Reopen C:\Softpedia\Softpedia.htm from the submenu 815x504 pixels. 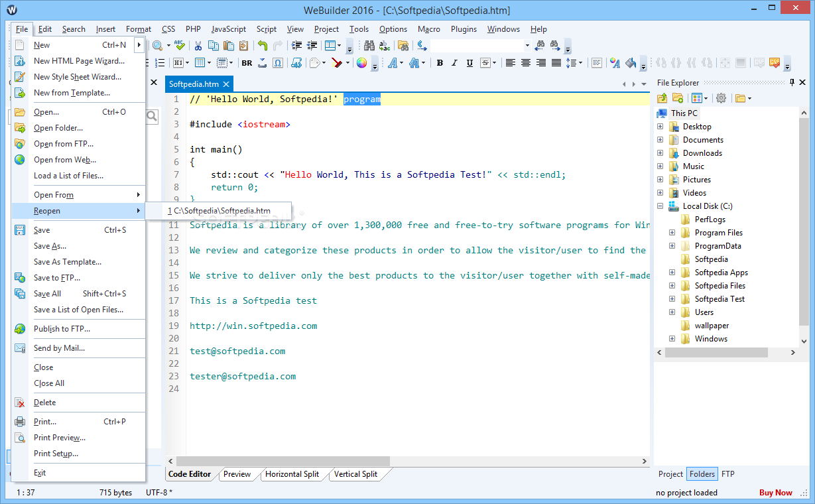[x=218, y=211]
